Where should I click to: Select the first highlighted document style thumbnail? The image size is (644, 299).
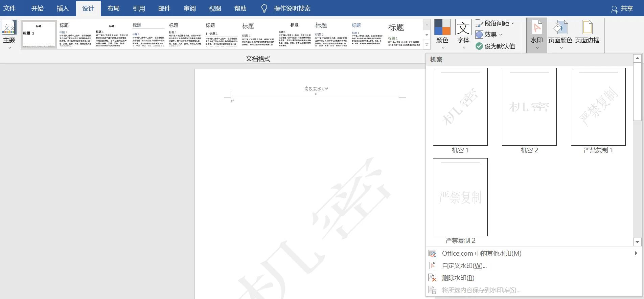click(39, 34)
